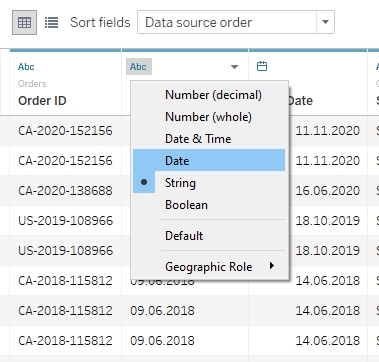Change data type to Date

point(209,160)
